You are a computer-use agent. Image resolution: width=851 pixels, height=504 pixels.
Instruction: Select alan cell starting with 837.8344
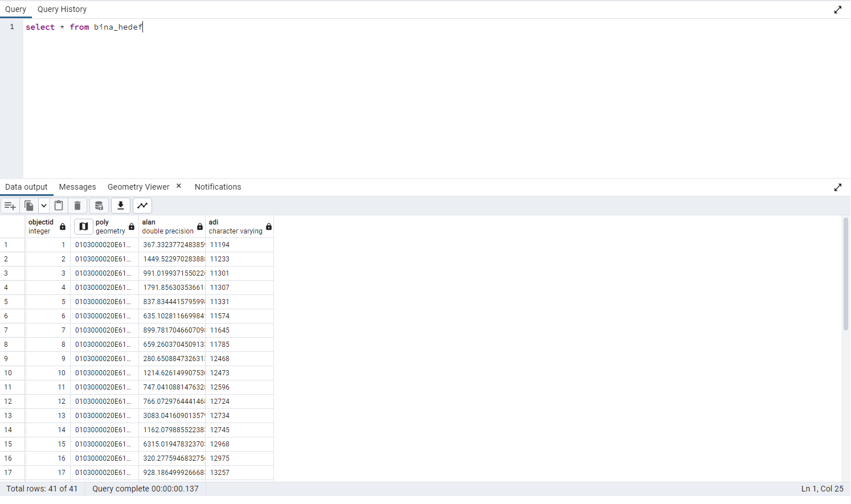click(172, 302)
